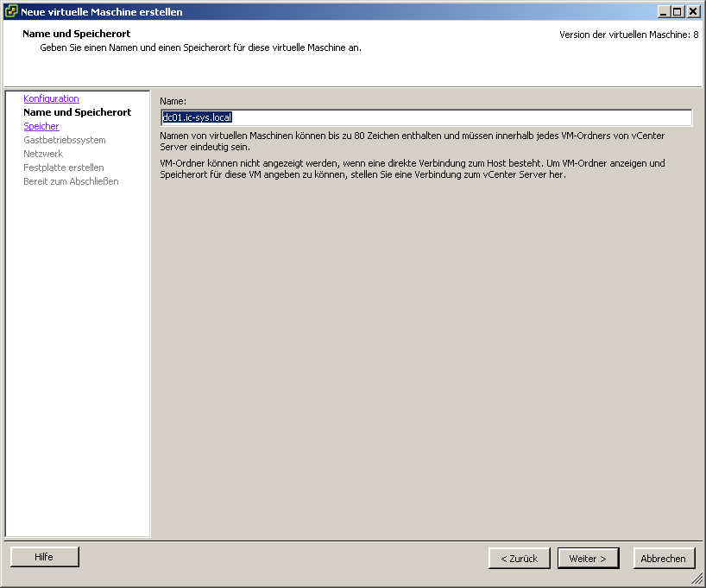706x588 pixels.
Task: Close the wizard with the X button
Action: 692,12
